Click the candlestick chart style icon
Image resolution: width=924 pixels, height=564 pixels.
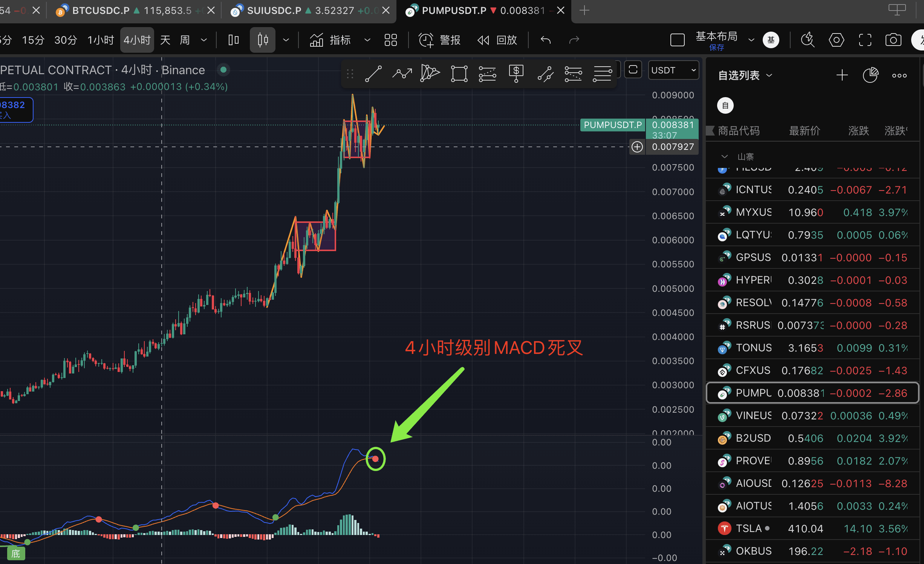tap(263, 40)
